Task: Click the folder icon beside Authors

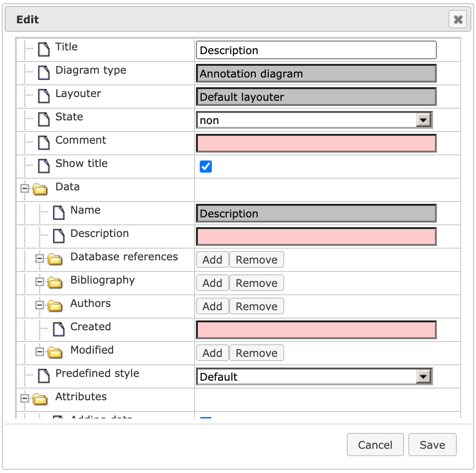Action: click(55, 306)
